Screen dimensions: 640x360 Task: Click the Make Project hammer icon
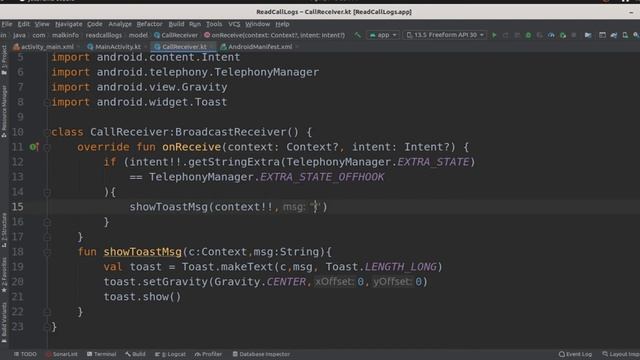point(358,35)
